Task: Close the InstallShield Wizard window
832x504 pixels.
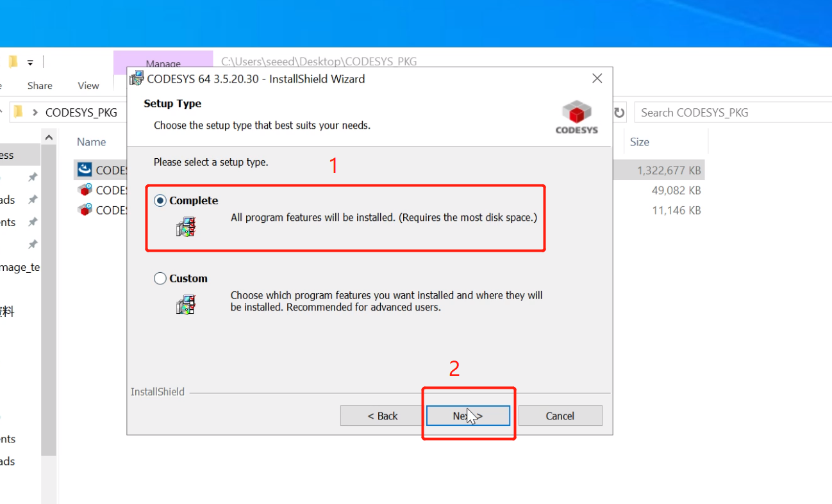Action: 597,79
